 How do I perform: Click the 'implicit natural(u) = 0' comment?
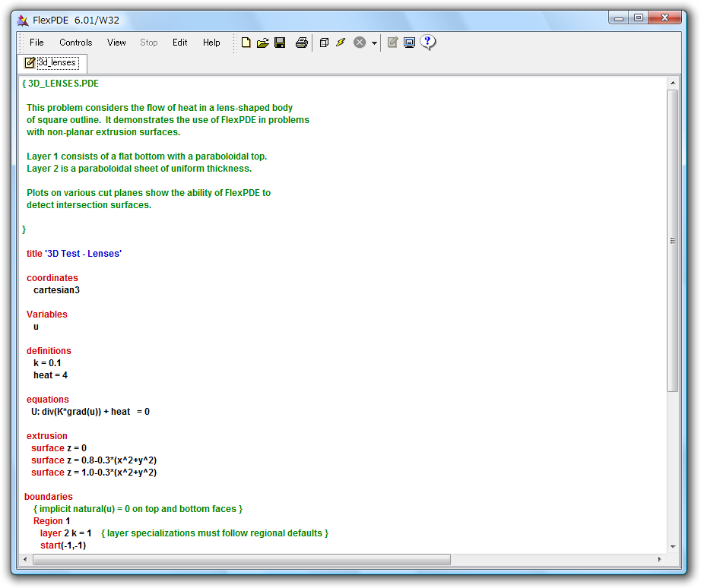coord(138,509)
